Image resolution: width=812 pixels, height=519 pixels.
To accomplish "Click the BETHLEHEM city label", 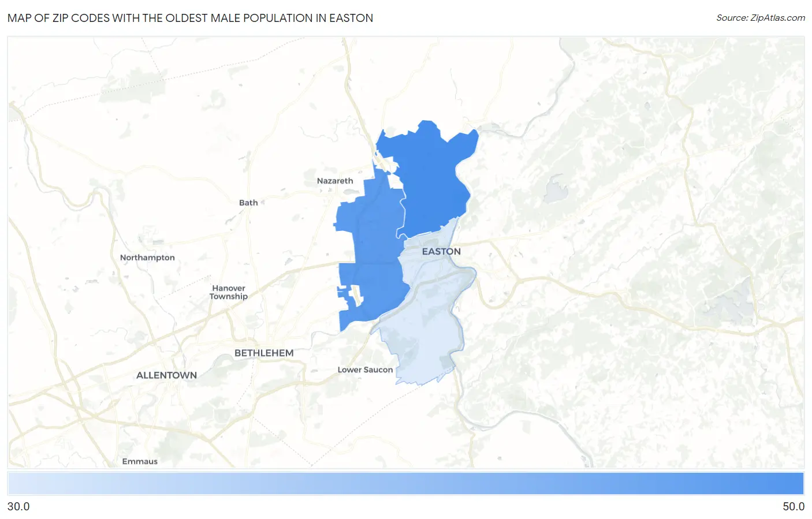I will click(264, 353).
